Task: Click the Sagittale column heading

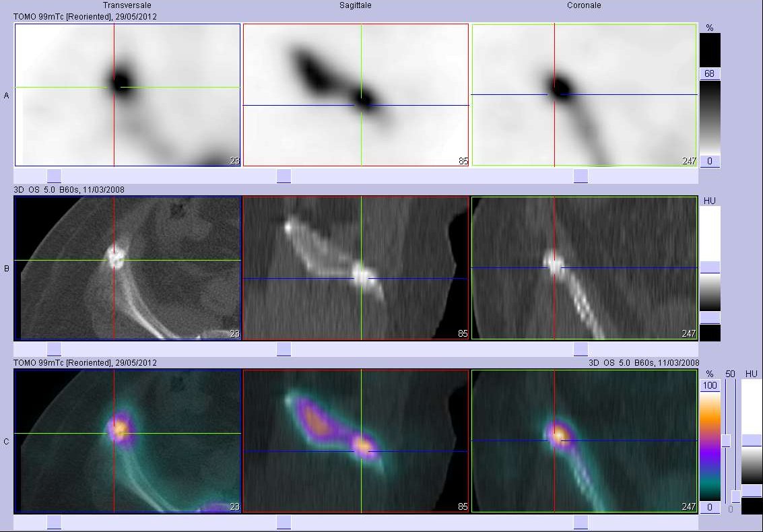Action: [x=355, y=5]
